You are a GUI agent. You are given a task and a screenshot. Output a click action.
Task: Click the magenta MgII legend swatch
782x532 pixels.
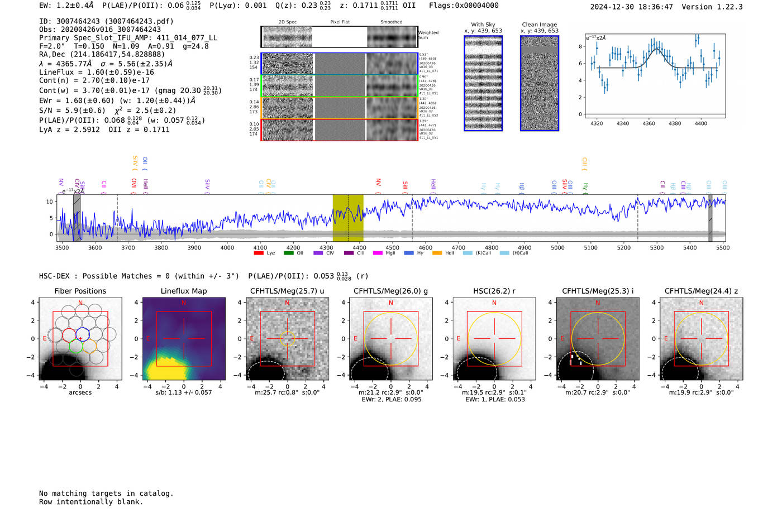(378, 253)
